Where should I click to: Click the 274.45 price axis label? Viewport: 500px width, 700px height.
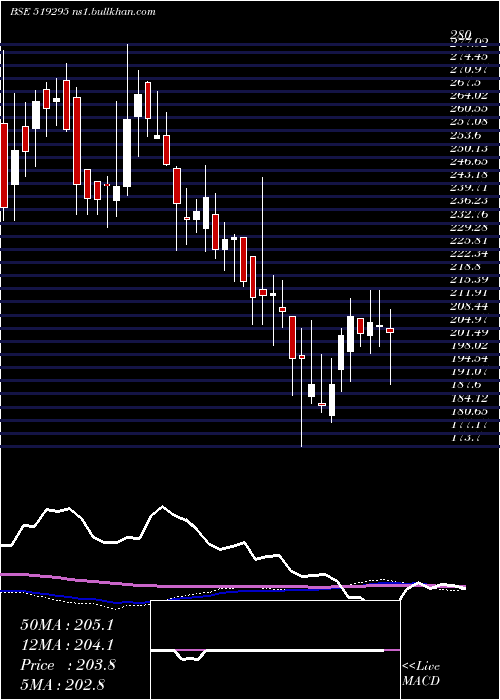click(x=469, y=56)
